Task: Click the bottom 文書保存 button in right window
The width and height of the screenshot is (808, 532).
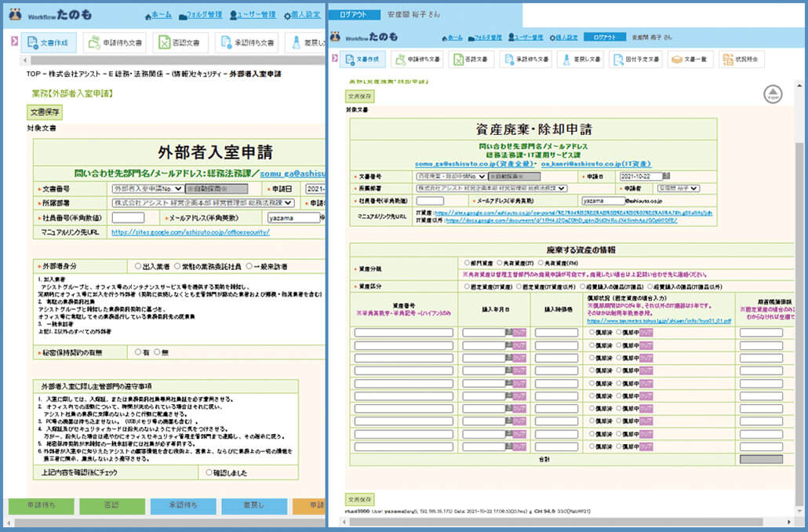Action: (x=360, y=500)
